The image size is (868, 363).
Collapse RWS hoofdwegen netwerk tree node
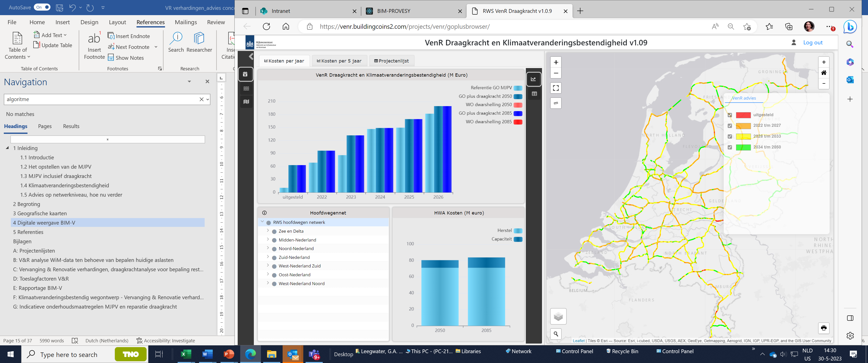[x=262, y=222]
